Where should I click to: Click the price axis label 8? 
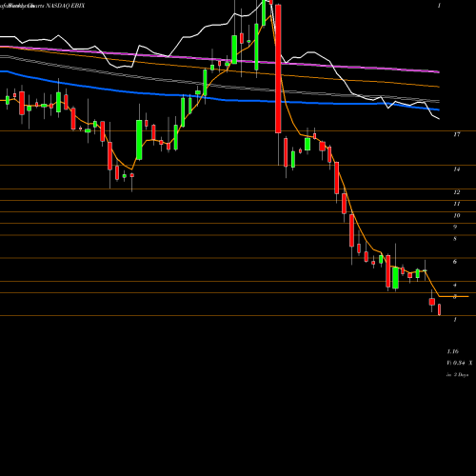pos(455,239)
